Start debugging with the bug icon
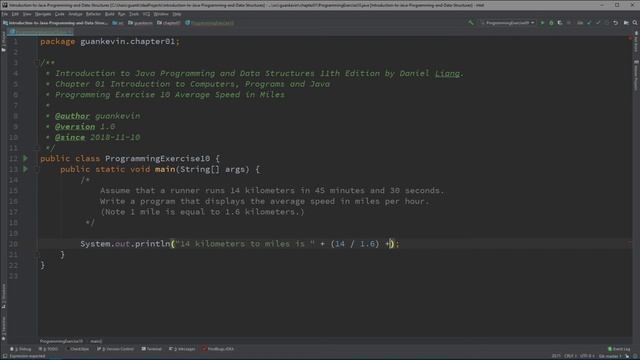The width and height of the screenshot is (640, 360). [551, 23]
